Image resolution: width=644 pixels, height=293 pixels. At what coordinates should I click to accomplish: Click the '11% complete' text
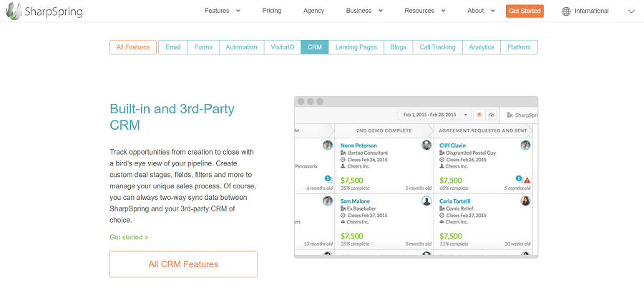(x=454, y=244)
